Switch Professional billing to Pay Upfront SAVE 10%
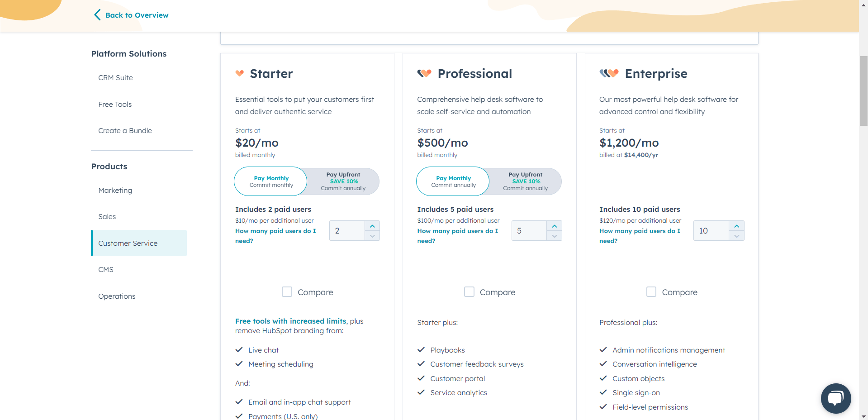Screen dimensions: 868x420 coord(526,181)
